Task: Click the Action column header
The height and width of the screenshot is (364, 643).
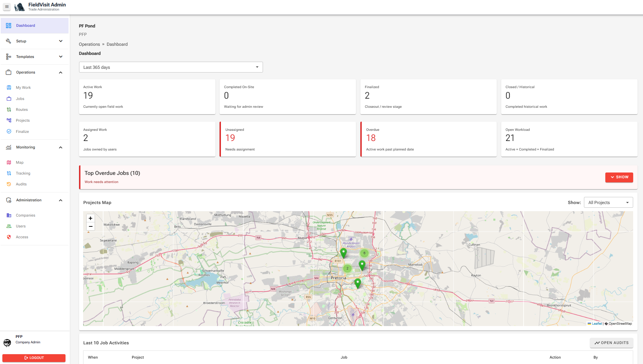Action: point(555,357)
